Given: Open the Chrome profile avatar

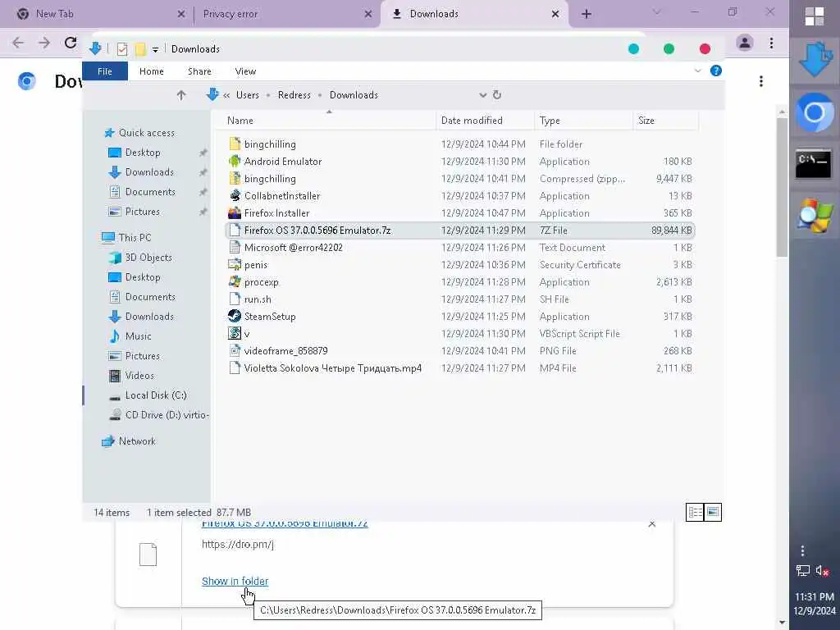Looking at the screenshot, I should (745, 43).
